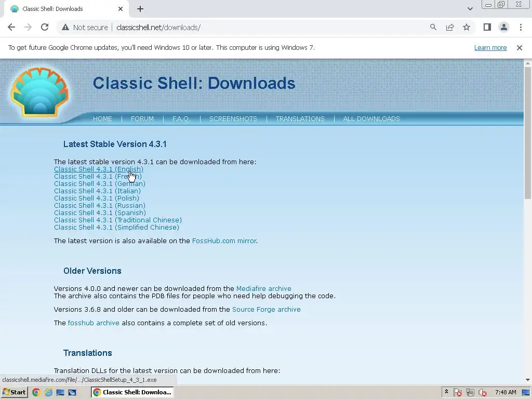Viewport: 532px width, 399px height.
Task: Open the F.A.Q. menu item
Action: click(x=181, y=119)
